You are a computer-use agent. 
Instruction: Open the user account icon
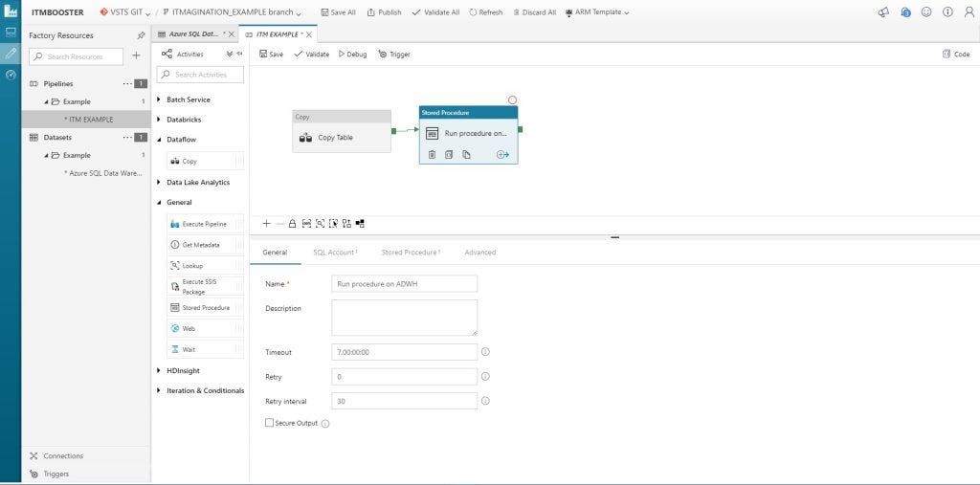click(x=969, y=11)
